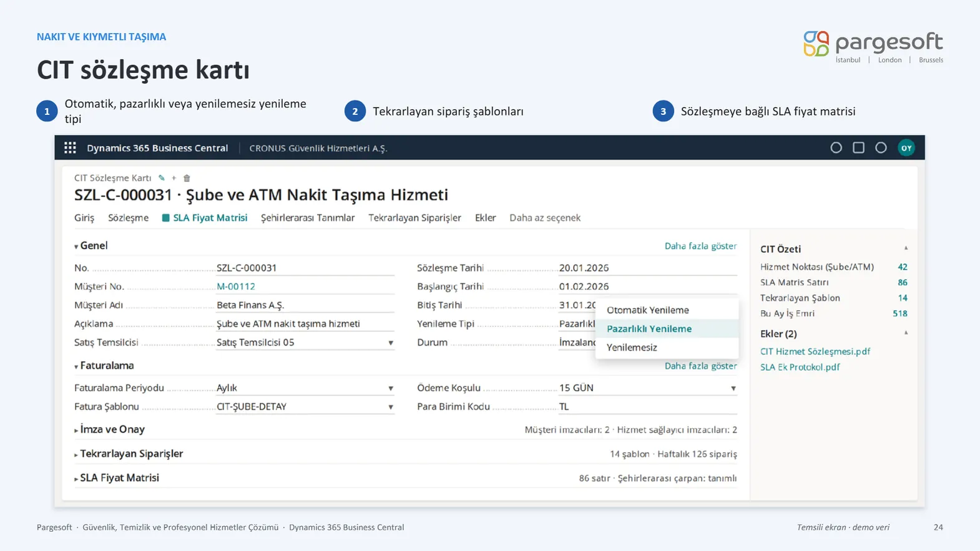Screen dimensions: 980x551
Task: Open the Fatura Şablonu dropdown
Action: [391, 407]
